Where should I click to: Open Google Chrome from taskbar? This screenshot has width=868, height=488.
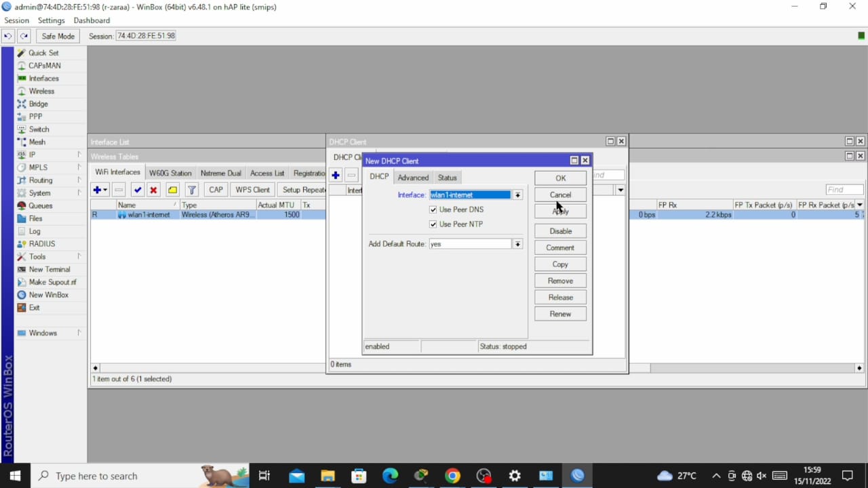pos(452,476)
